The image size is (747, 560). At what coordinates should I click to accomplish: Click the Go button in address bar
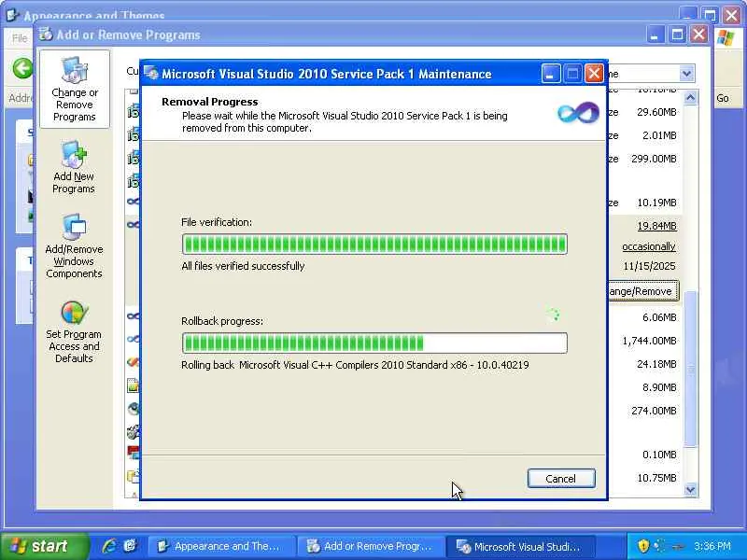pos(722,98)
